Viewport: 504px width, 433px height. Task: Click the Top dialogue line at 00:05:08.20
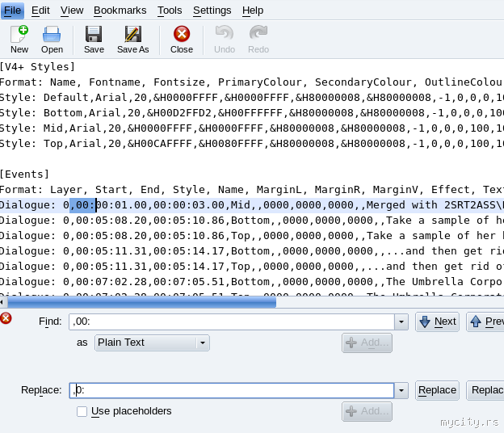tap(252, 236)
